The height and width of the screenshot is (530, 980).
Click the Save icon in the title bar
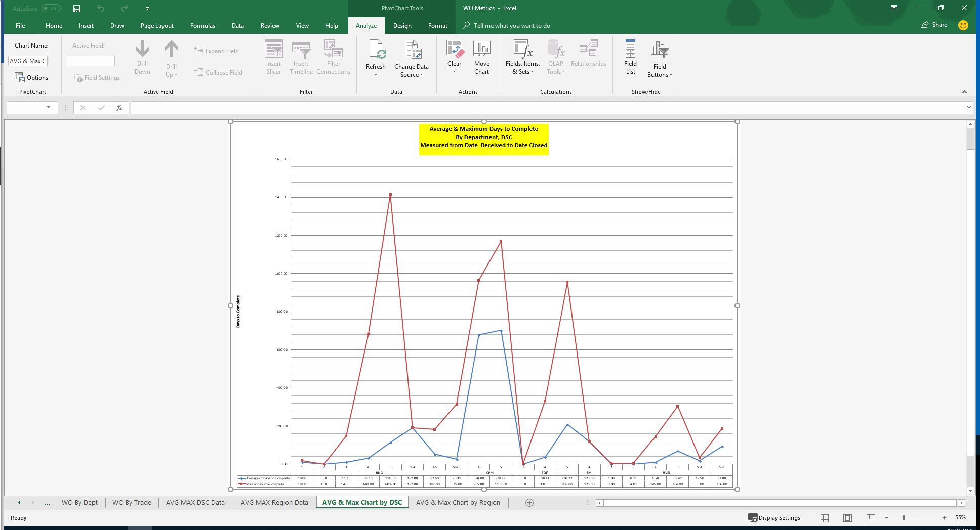point(77,8)
